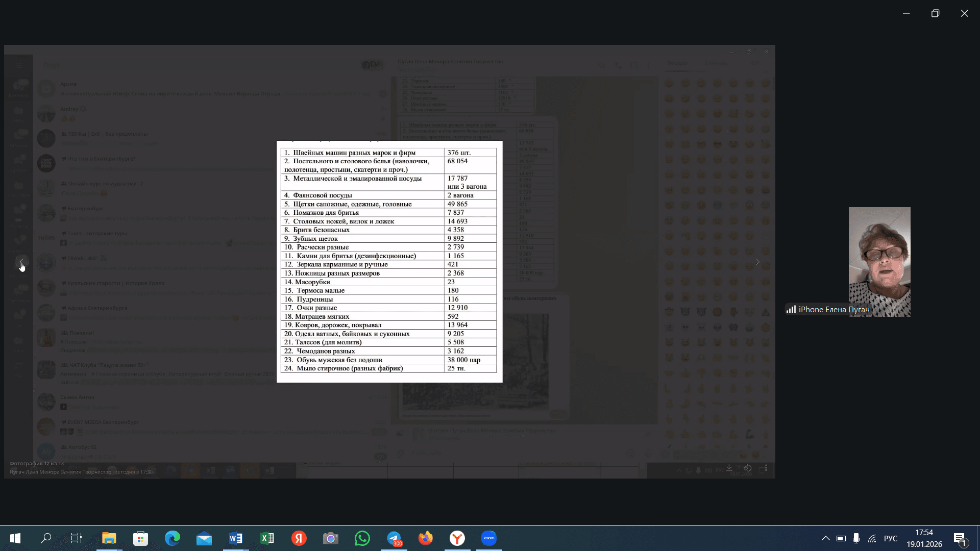Click 'Фотография 12 из 13' caption
The height and width of the screenshot is (551, 980).
(x=37, y=463)
